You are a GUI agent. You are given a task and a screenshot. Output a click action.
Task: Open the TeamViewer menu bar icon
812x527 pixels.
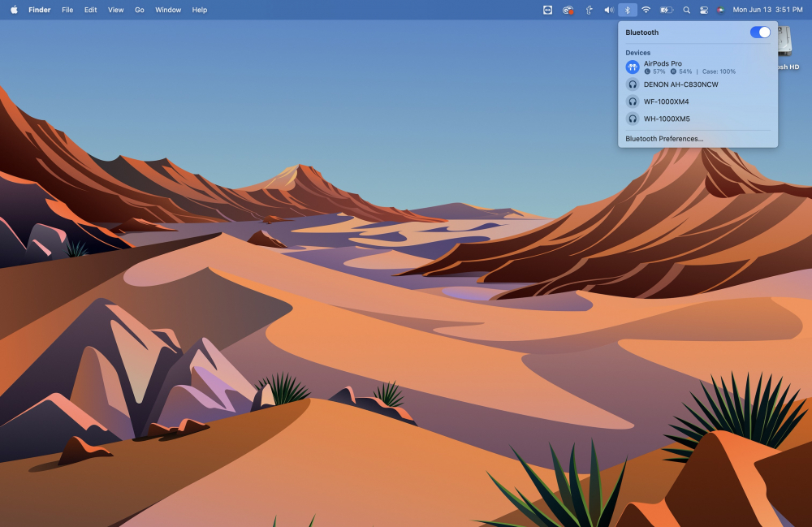548,10
